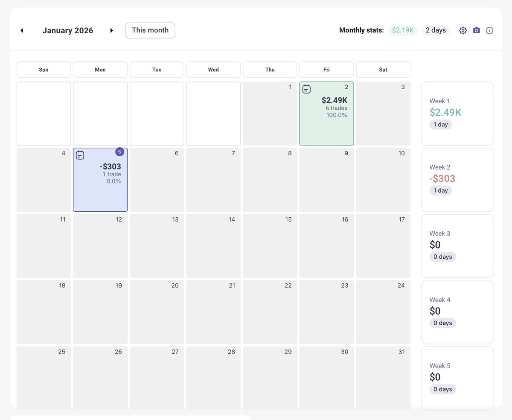
Task: Select the January 24 day cell
Action: pyautogui.click(x=383, y=312)
